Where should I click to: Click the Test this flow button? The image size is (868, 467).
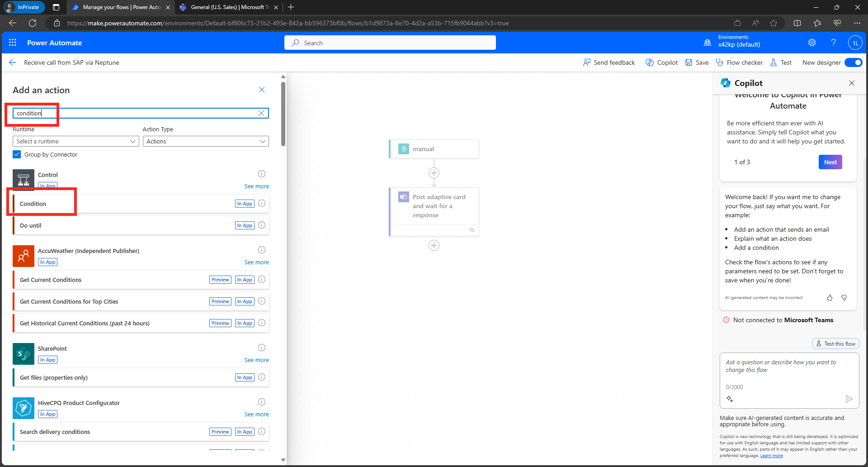click(x=835, y=343)
